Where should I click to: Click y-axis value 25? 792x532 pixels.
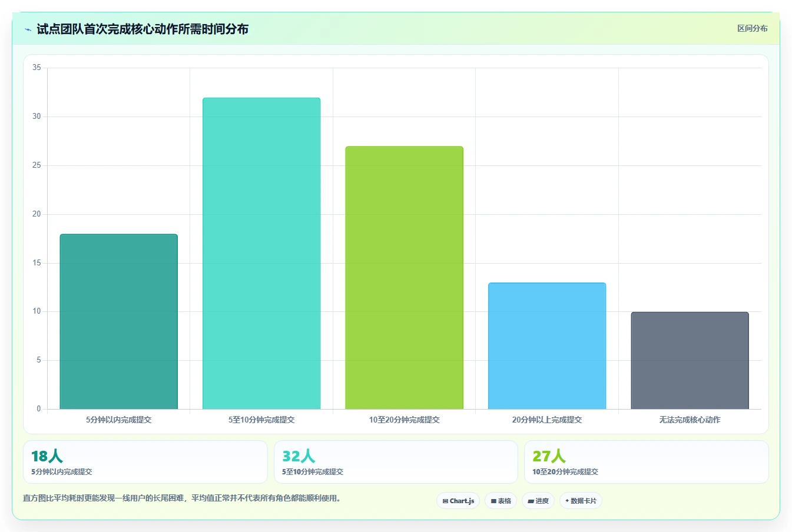pos(37,165)
